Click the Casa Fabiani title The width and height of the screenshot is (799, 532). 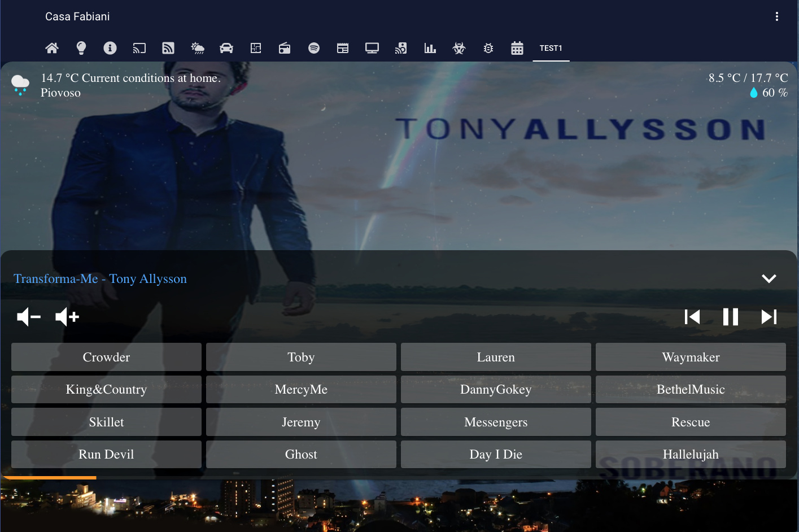pos(77,16)
